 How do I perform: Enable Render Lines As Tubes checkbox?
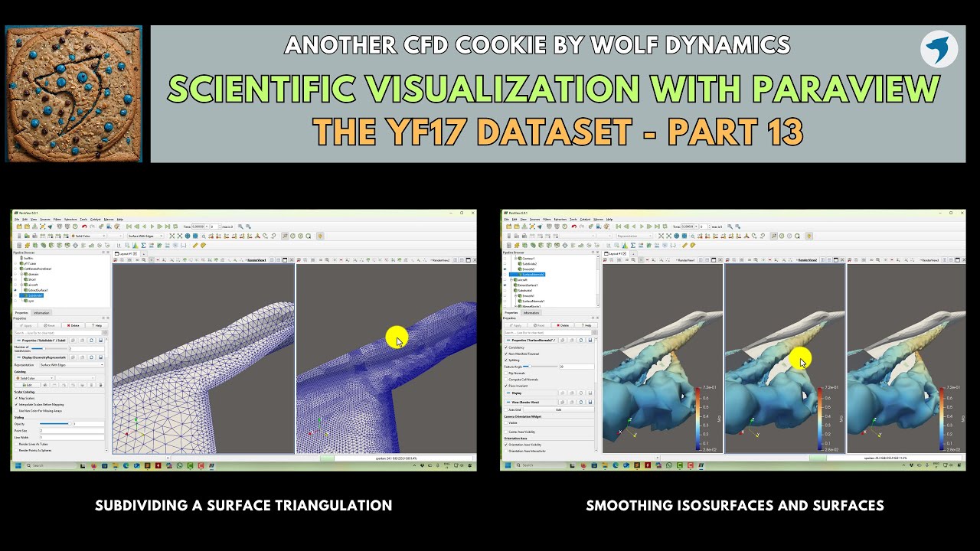coord(16,444)
